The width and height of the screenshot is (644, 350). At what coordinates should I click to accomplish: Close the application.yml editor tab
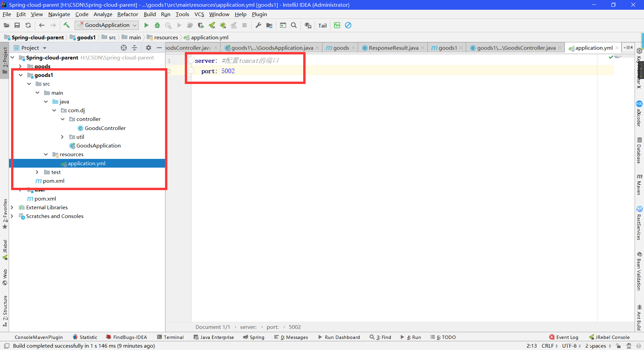click(617, 48)
